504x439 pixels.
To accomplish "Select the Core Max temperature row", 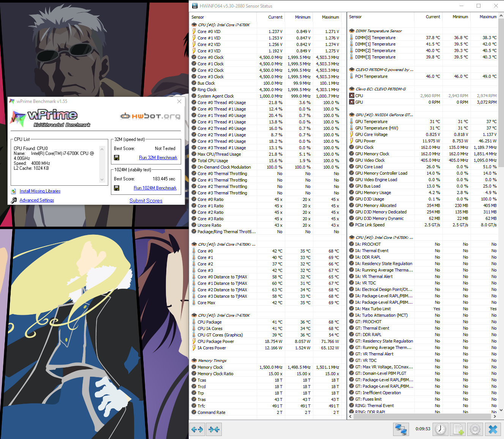I will point(265,303).
